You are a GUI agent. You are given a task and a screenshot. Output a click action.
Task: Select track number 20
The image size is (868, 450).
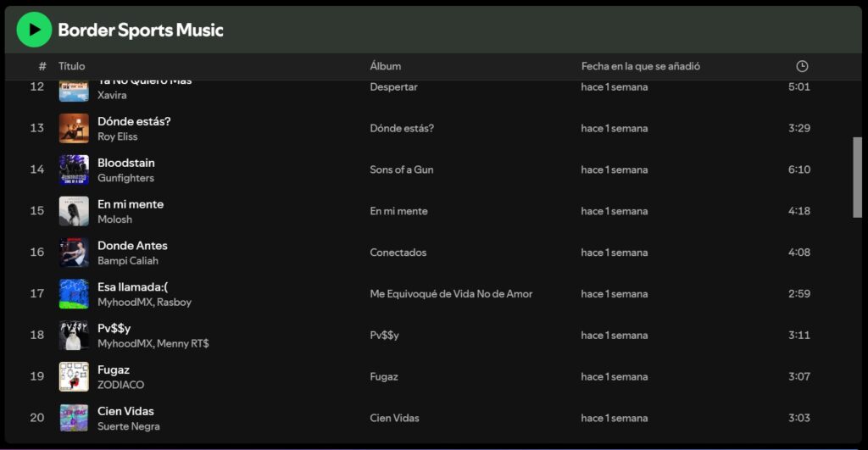click(x=37, y=418)
